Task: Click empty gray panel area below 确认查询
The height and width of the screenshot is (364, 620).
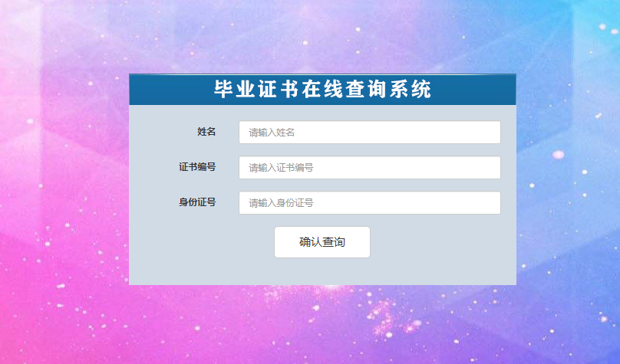Action: point(322,271)
